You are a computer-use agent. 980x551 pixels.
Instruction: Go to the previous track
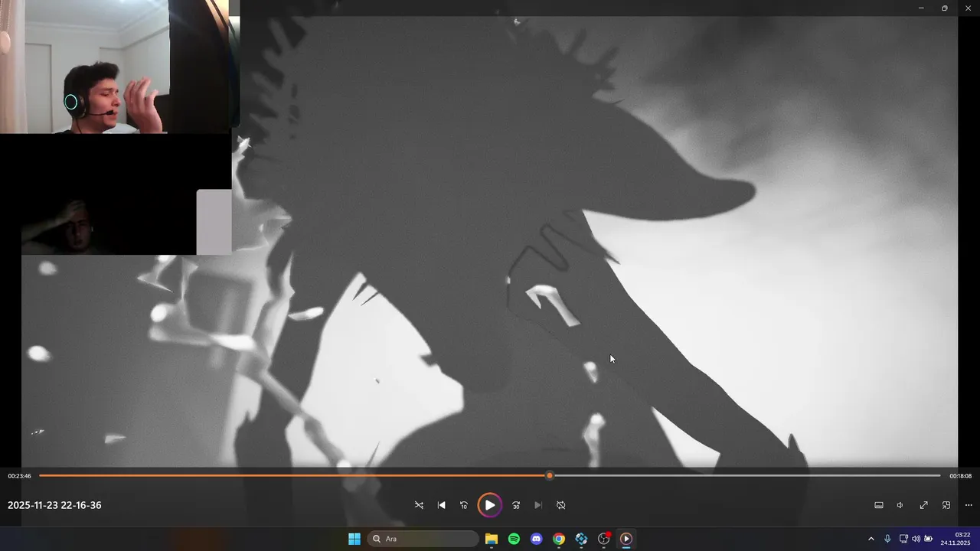441,505
